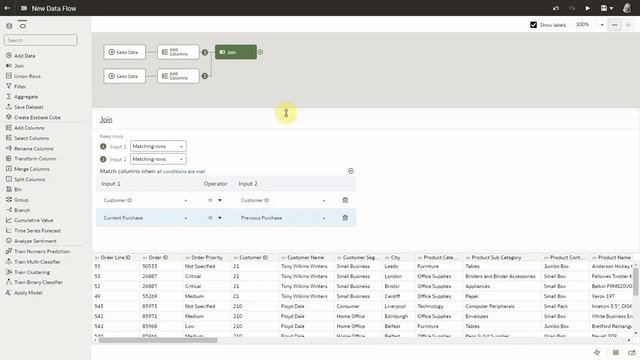Select the Aggregate step
Image resolution: width=640 pixels, height=360 pixels.
pos(22,97)
